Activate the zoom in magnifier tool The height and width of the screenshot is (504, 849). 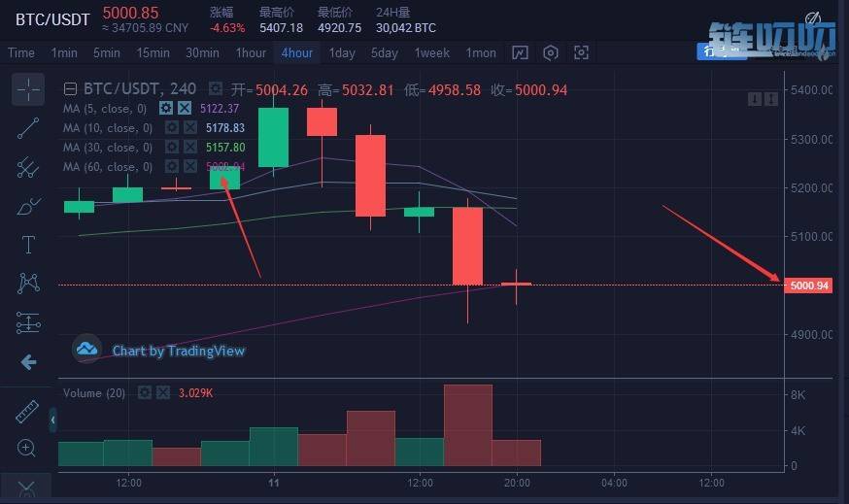[26, 449]
